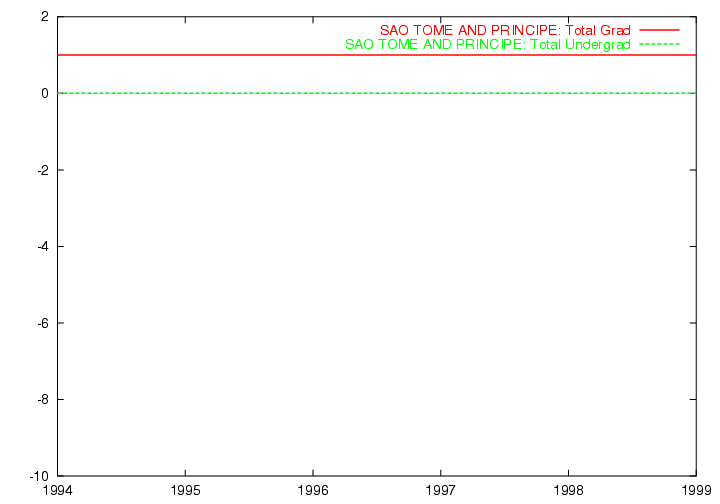Click the x-axis label 1994
This screenshot has width=720, height=504.
point(57,491)
